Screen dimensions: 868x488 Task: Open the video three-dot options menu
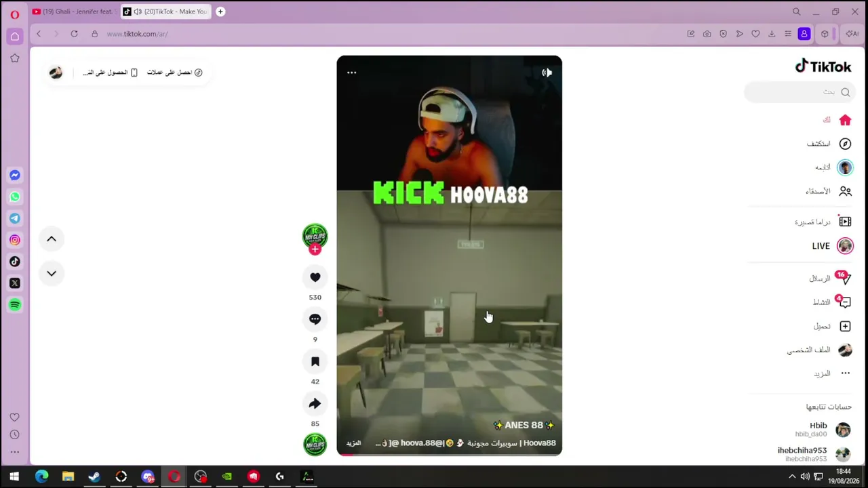(x=351, y=73)
